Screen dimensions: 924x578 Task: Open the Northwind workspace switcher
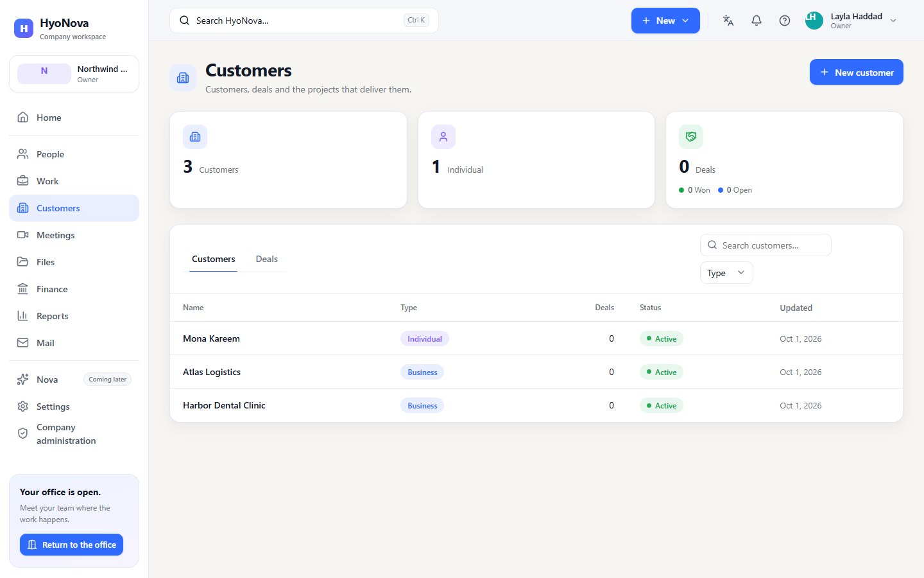(74, 74)
